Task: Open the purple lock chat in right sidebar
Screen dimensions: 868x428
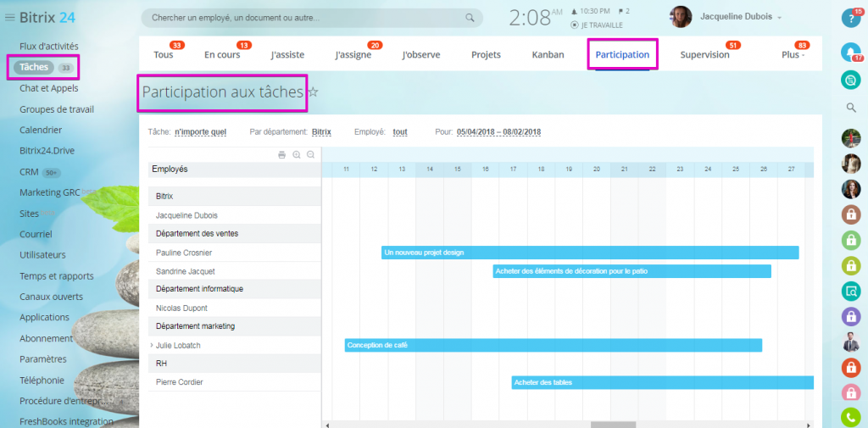Action: coord(851,317)
